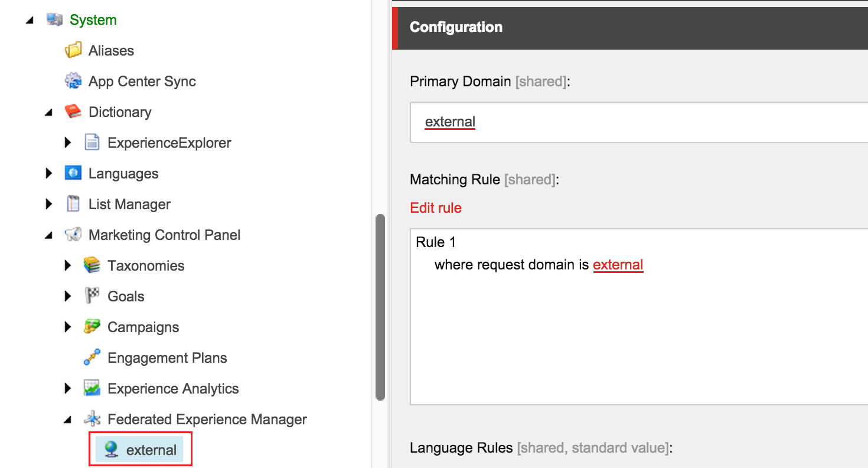Click the Goals checkered flag icon
868x468 pixels.
point(92,297)
